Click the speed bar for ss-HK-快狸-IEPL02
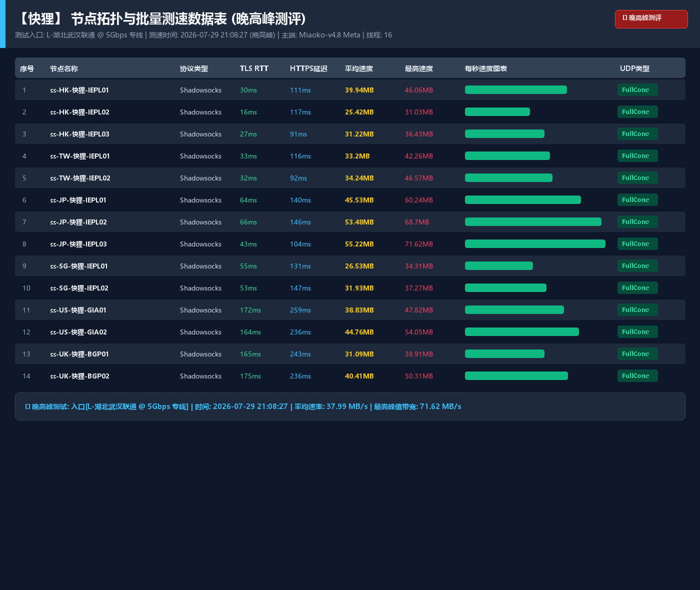This screenshot has height=590, width=700. [x=497, y=112]
